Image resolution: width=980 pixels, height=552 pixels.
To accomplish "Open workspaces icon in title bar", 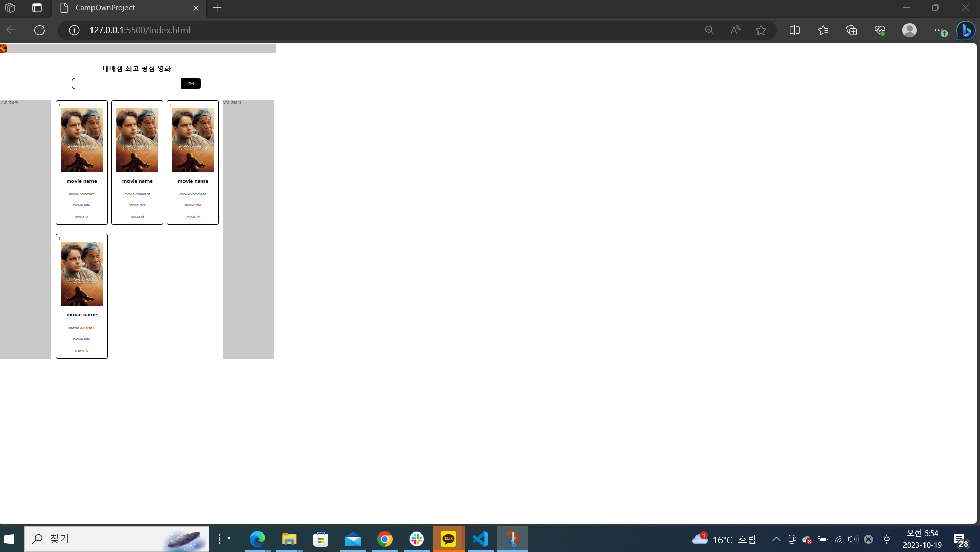I will coord(10,8).
